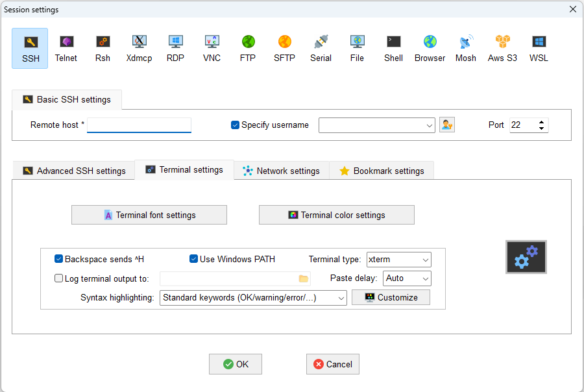Pick the File session type
This screenshot has width=584, height=392.
(357, 49)
